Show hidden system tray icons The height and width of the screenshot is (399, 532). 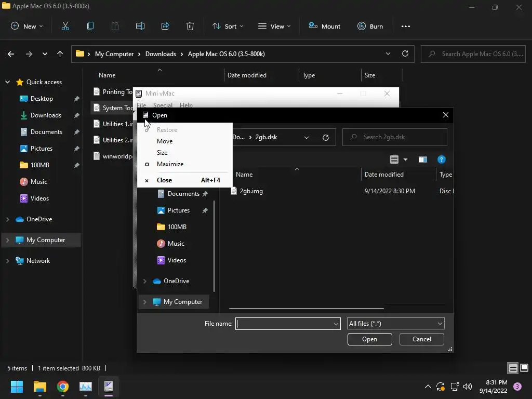tap(428, 387)
